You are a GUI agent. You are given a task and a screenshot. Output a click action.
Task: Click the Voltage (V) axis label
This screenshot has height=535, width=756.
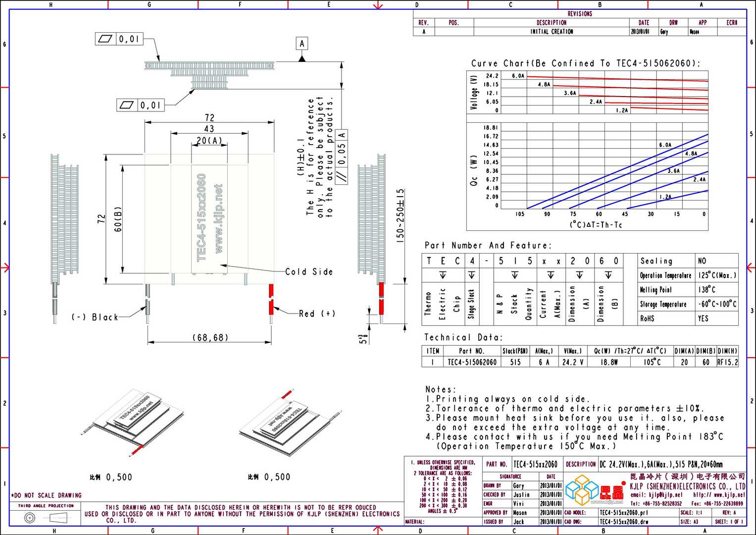(x=474, y=93)
